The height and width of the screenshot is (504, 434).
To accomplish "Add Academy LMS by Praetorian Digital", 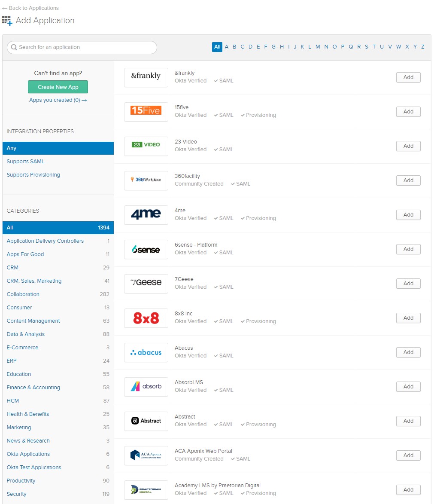I will (x=408, y=490).
